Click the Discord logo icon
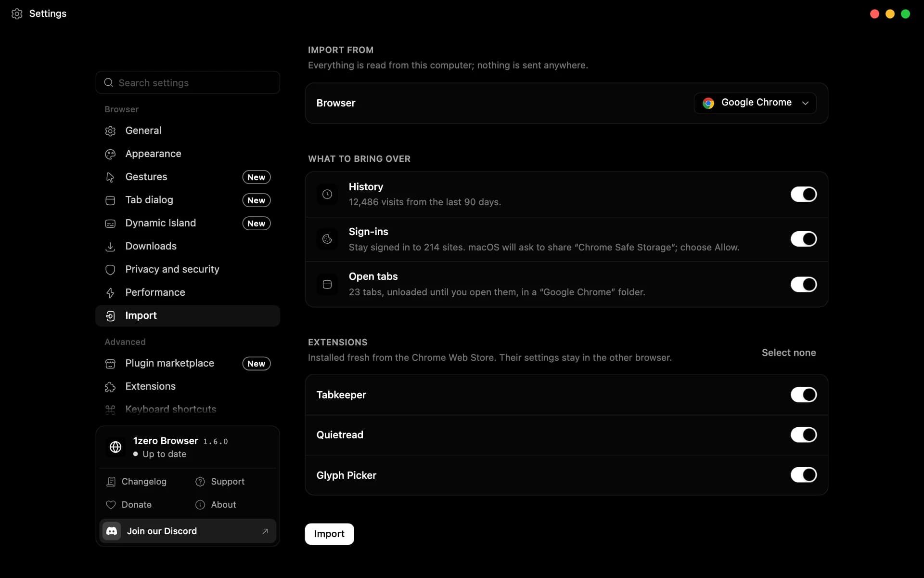Viewport: 924px width, 578px height. 112,531
